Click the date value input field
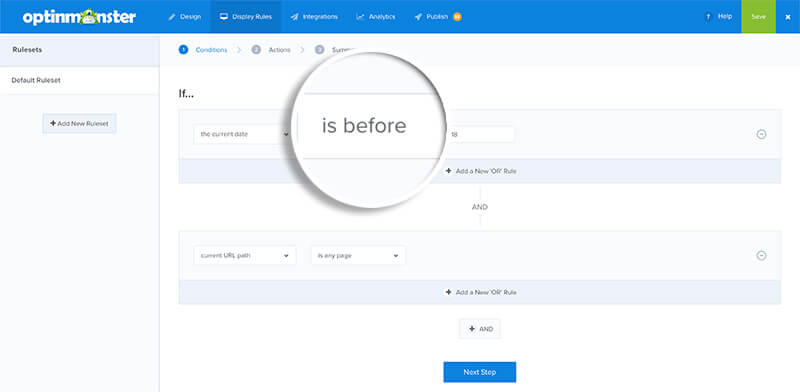The image size is (800, 392). point(480,134)
